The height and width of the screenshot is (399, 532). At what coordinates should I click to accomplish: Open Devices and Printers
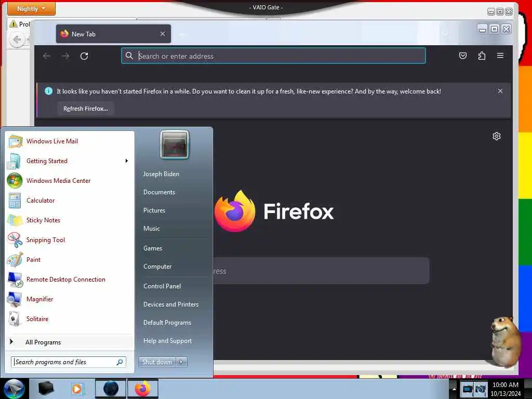tap(170, 304)
